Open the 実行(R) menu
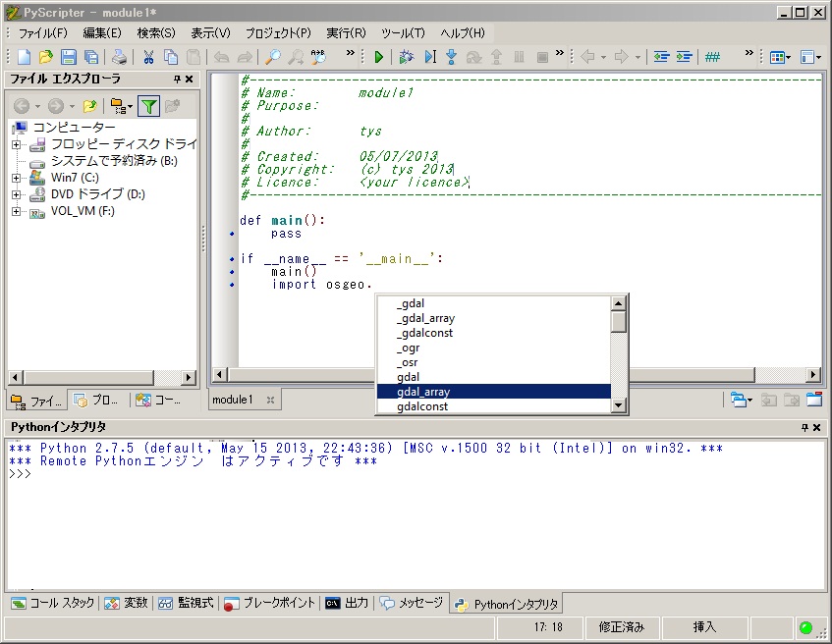Viewport: 832px width, 644px height. [346, 33]
